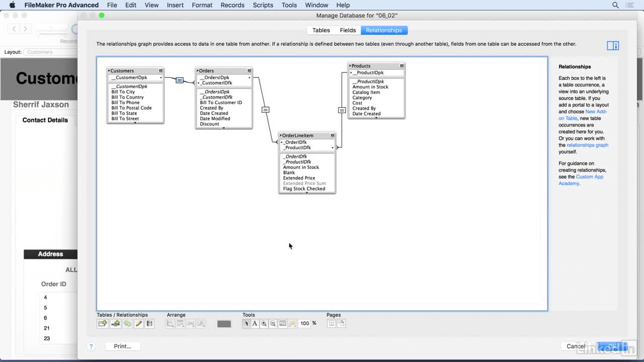
Task: Select the text note tool
Action: click(x=255, y=324)
